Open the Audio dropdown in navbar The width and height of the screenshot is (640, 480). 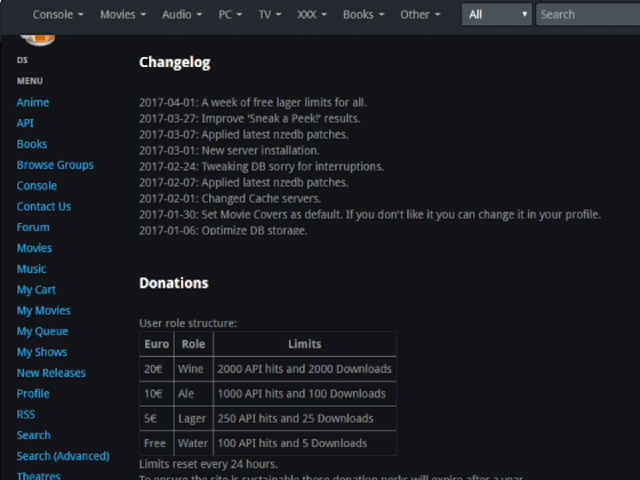[182, 15]
